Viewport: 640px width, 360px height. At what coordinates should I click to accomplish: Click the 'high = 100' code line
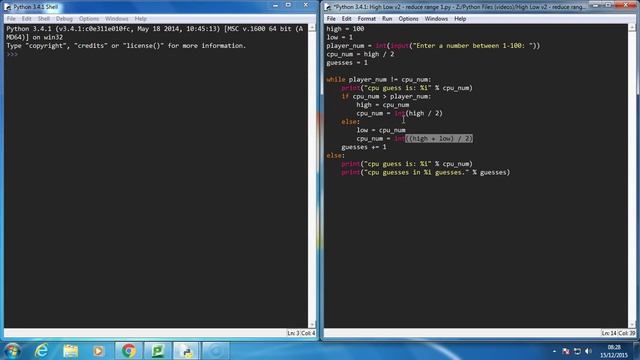345,29
